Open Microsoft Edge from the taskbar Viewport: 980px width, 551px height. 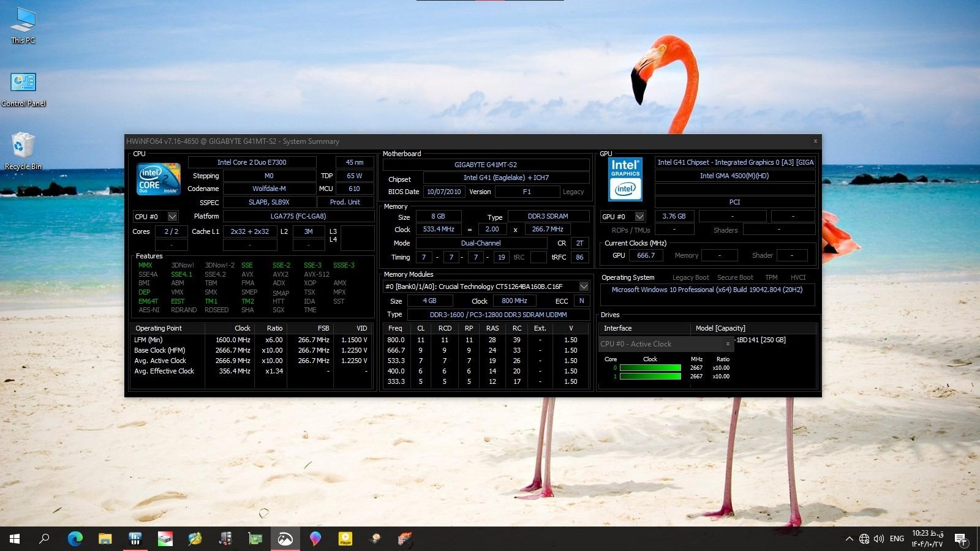75,539
